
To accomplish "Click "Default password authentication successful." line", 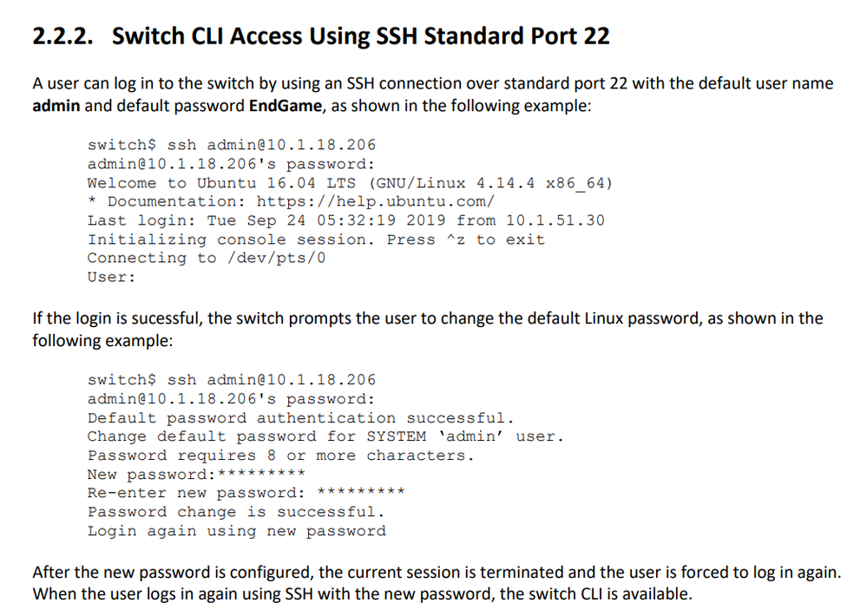I will [x=301, y=417].
